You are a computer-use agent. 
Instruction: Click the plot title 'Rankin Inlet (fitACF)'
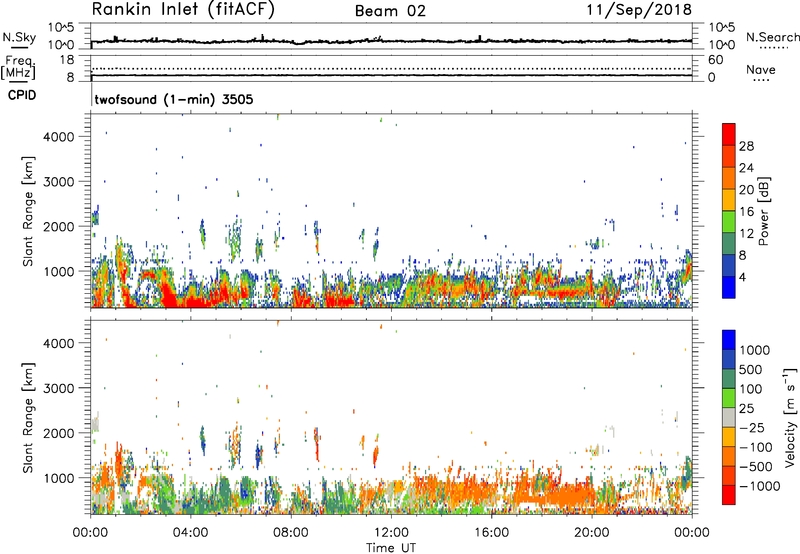click(x=183, y=10)
